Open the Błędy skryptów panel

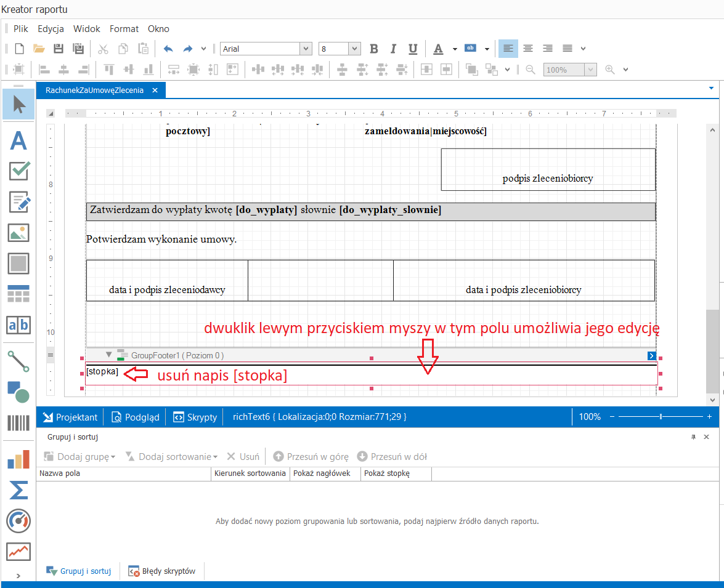[x=161, y=571]
